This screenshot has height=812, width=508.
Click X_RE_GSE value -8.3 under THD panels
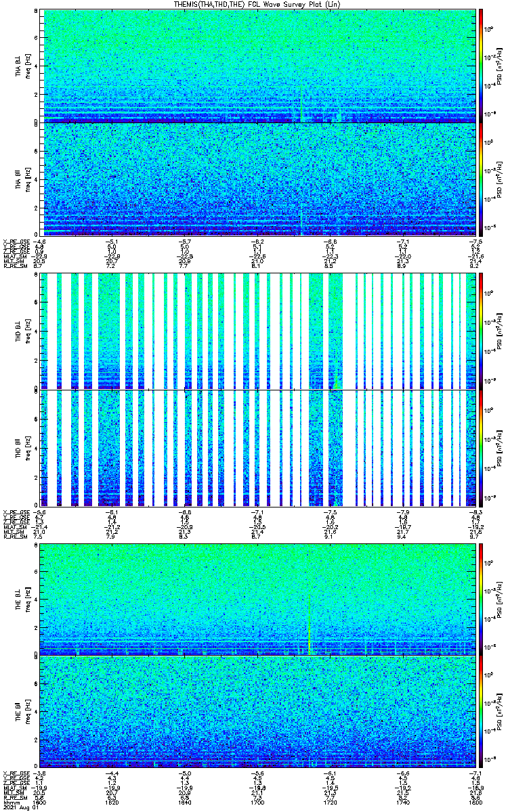[x=475, y=512]
